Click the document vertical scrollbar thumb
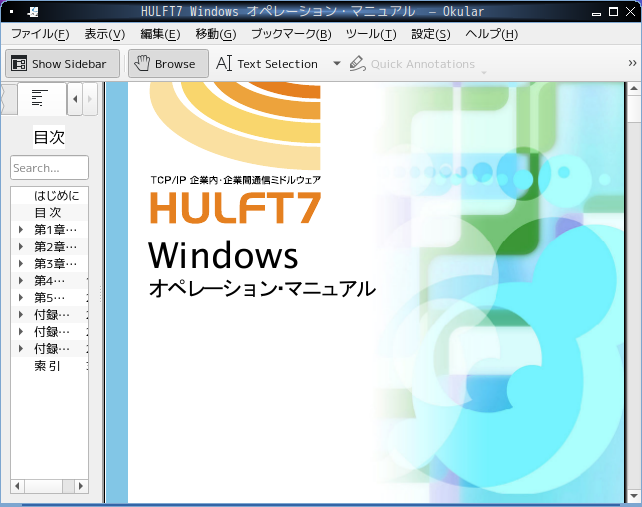The image size is (642, 507). 634,109
